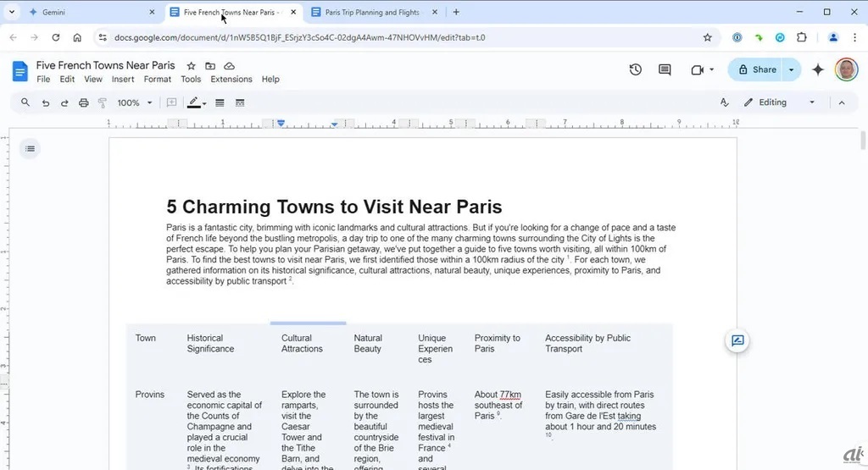Open the Extensions menu
The width and height of the screenshot is (868, 470).
(231, 80)
